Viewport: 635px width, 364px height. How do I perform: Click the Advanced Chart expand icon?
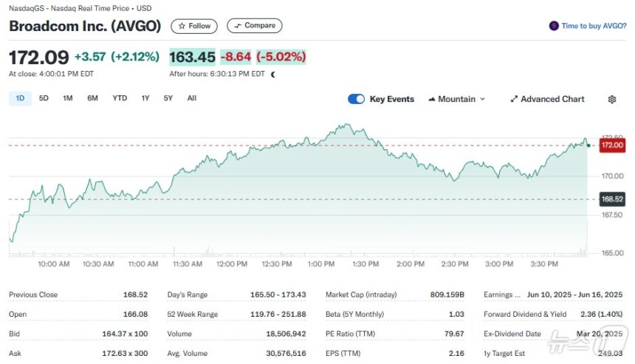pyautogui.click(x=514, y=99)
